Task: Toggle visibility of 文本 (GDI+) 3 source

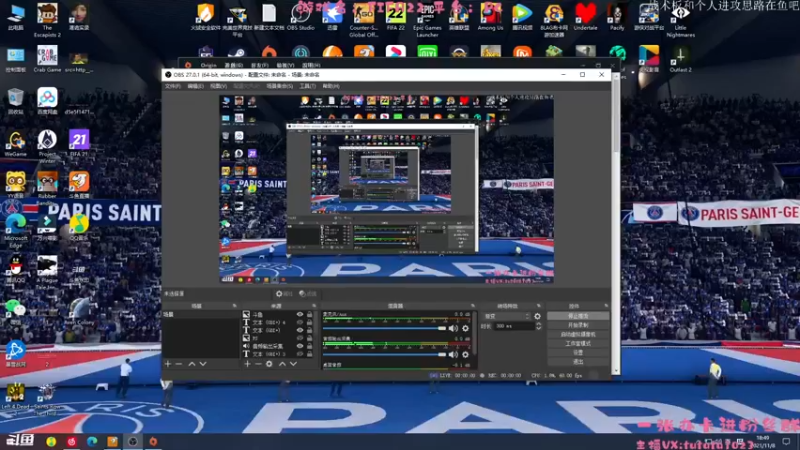Action: 300,354
